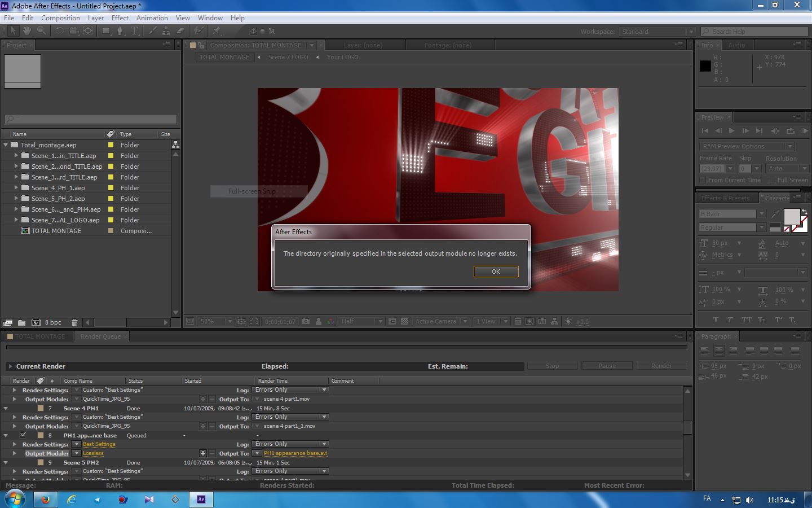Click the label color of TOTAL MONTAGE item

(x=111, y=231)
